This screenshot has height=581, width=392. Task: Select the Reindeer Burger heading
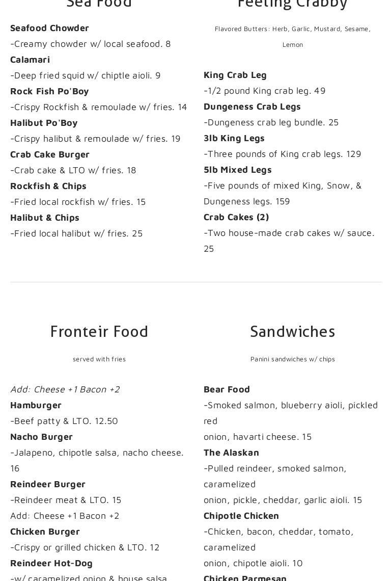[x=48, y=485]
